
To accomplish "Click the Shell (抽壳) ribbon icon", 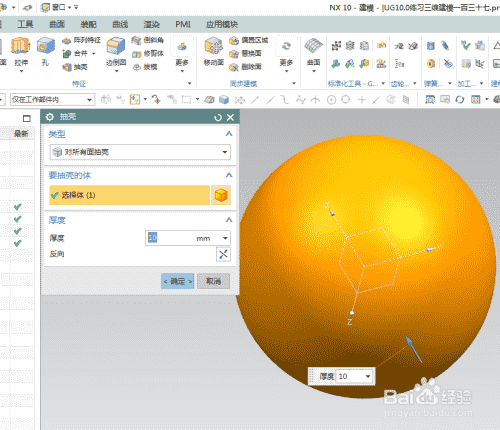I will coord(67,67).
